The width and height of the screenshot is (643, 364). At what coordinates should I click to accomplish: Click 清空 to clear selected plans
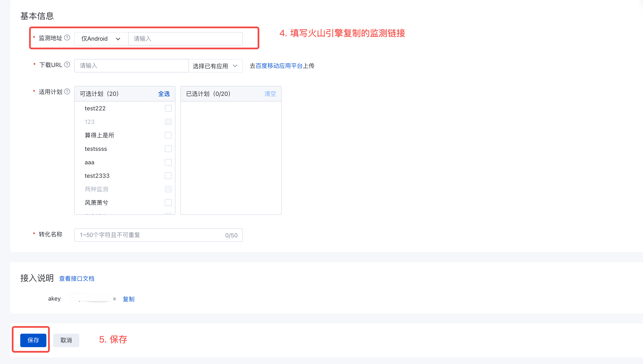tap(270, 94)
